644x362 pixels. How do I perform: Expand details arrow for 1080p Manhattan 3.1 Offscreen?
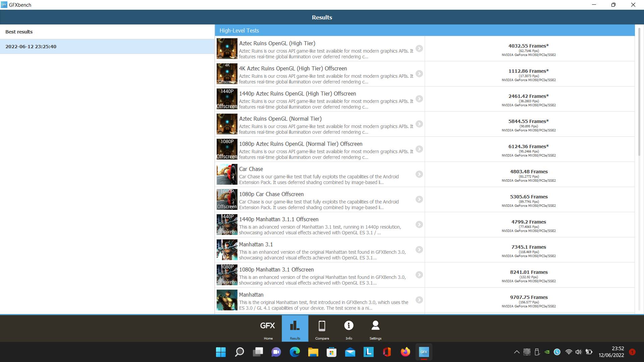(419, 275)
